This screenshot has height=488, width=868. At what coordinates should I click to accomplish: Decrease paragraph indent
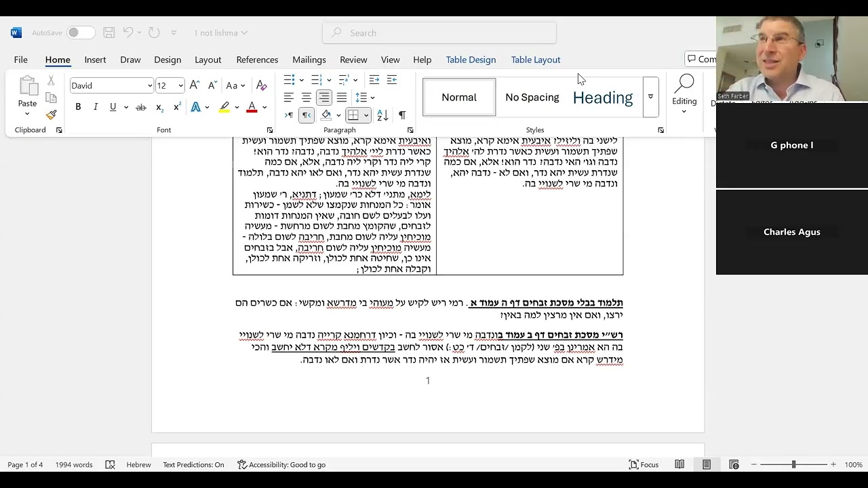[374, 80]
